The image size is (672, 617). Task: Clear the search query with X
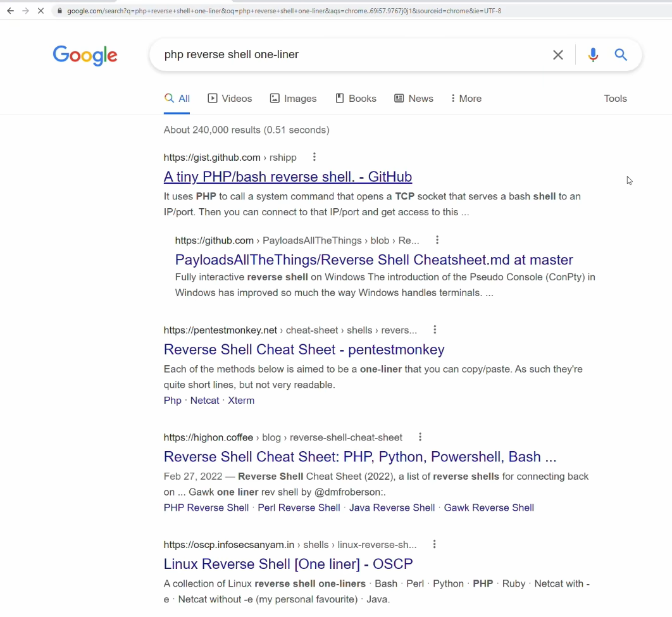point(557,55)
